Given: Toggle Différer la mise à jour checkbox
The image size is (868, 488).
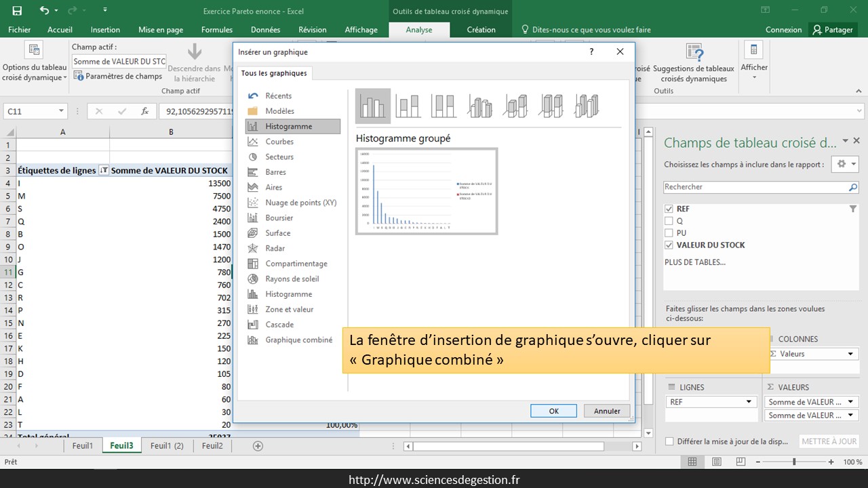Looking at the screenshot, I should coord(670,441).
